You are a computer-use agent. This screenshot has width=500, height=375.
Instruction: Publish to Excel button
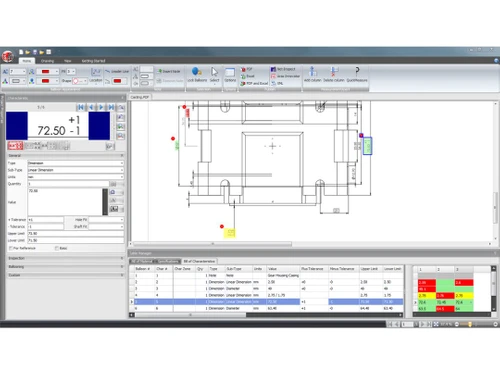tap(248, 76)
